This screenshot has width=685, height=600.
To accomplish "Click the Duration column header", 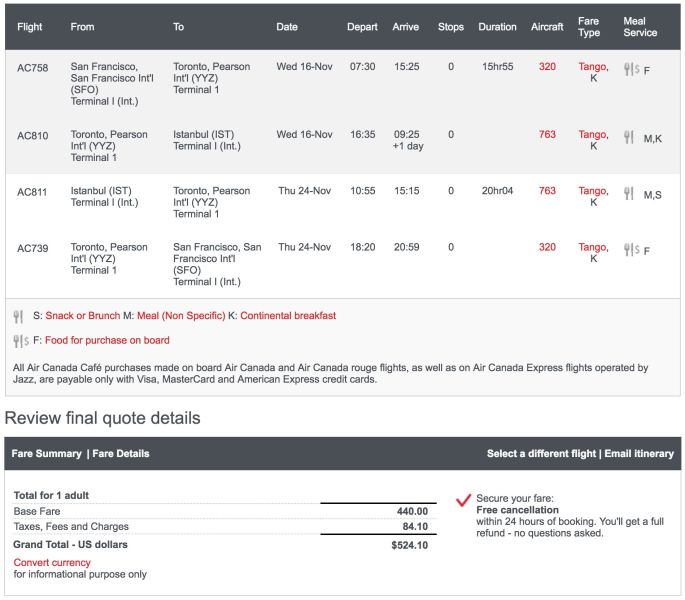I will [x=497, y=27].
